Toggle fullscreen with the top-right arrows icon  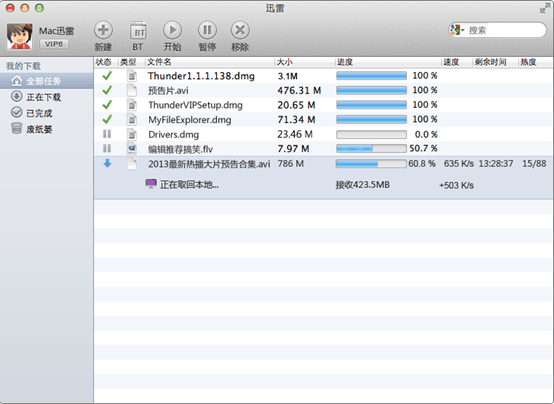[545, 8]
